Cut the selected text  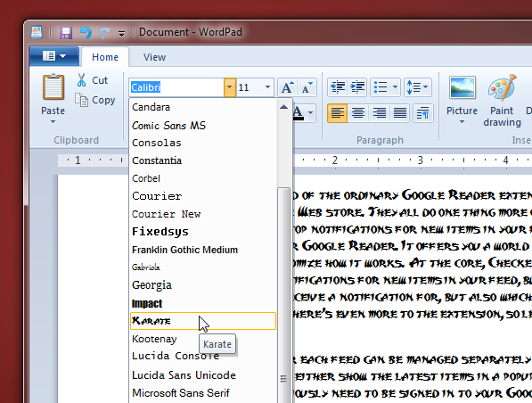click(x=93, y=80)
